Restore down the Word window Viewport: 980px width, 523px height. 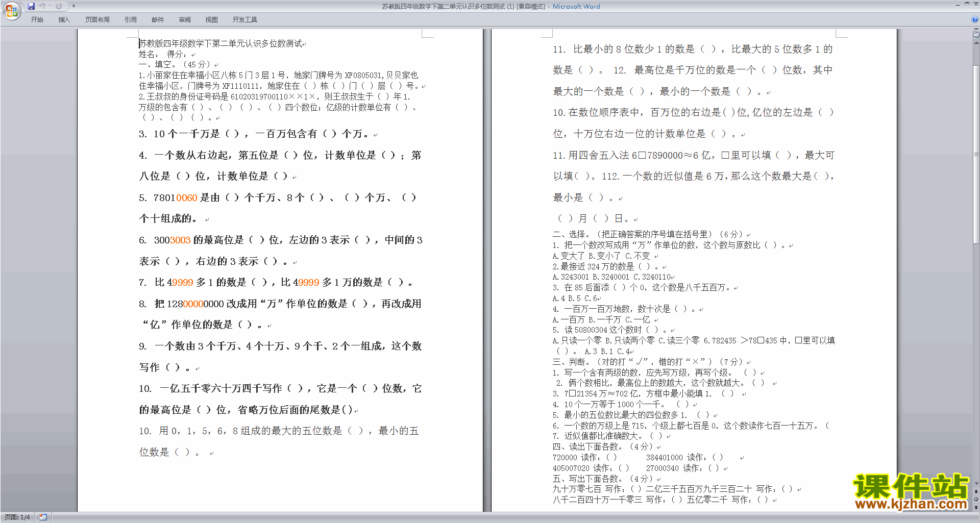(x=967, y=4)
